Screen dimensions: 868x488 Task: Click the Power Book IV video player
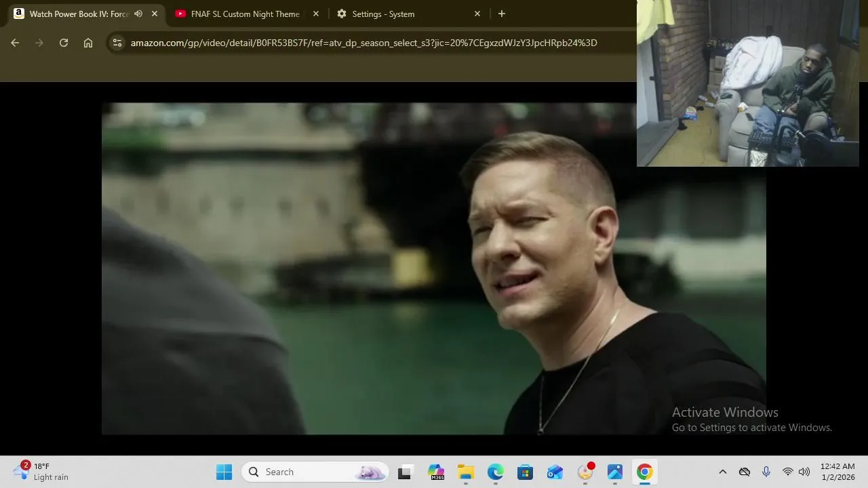pyautogui.click(x=434, y=268)
